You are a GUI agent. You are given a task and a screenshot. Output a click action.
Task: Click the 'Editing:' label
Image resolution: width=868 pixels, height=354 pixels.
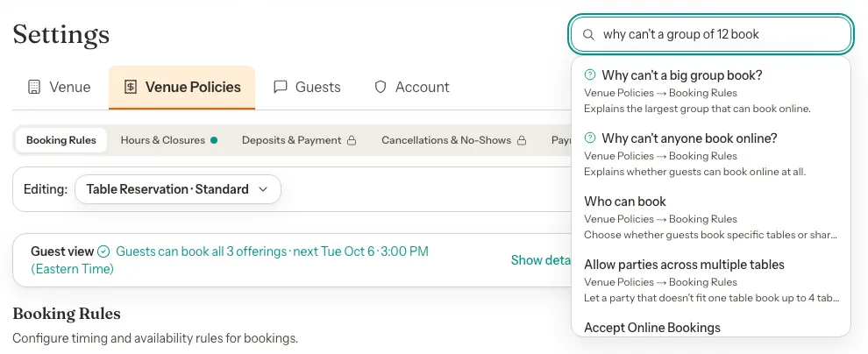click(46, 189)
